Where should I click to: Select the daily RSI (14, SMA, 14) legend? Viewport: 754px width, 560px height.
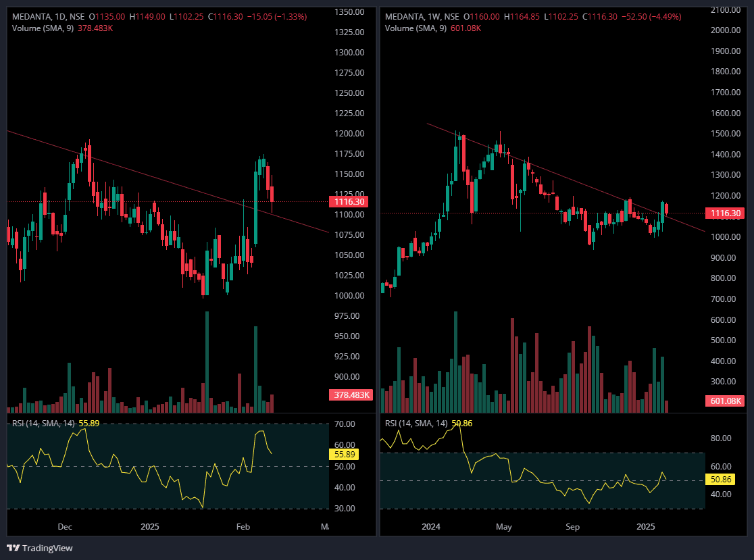tap(43, 424)
